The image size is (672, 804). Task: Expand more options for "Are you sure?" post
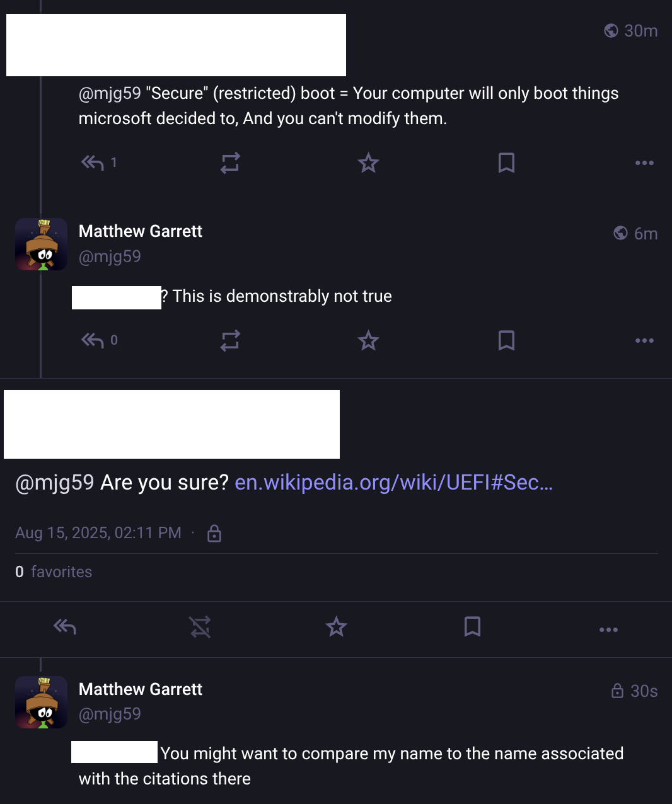tap(608, 629)
